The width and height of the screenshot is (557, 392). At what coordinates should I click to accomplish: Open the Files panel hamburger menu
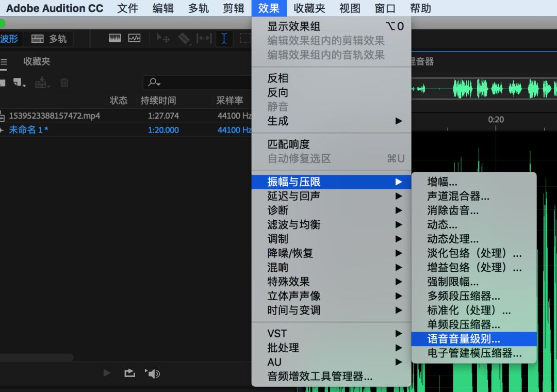(4, 61)
